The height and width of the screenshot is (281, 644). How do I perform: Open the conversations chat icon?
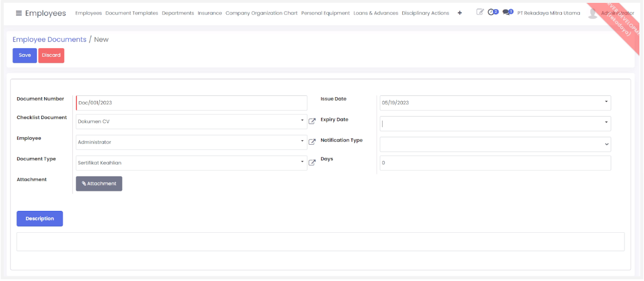[x=507, y=13]
